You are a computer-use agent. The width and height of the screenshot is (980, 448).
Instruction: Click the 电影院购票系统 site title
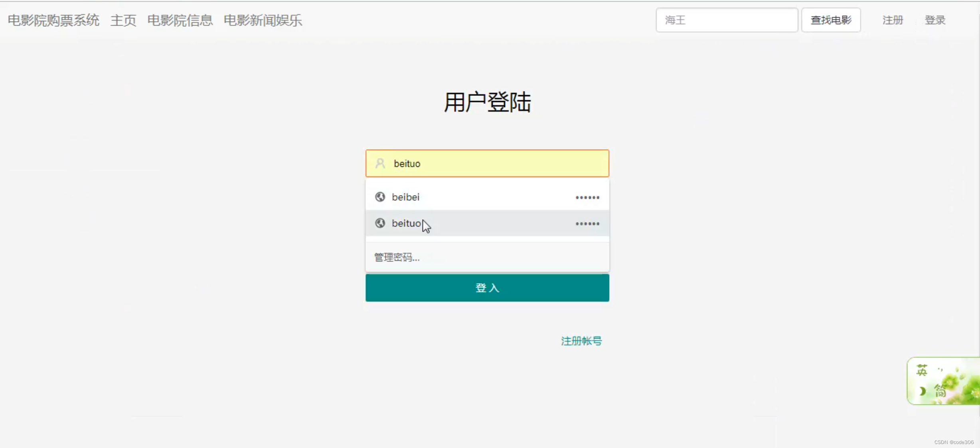[53, 20]
